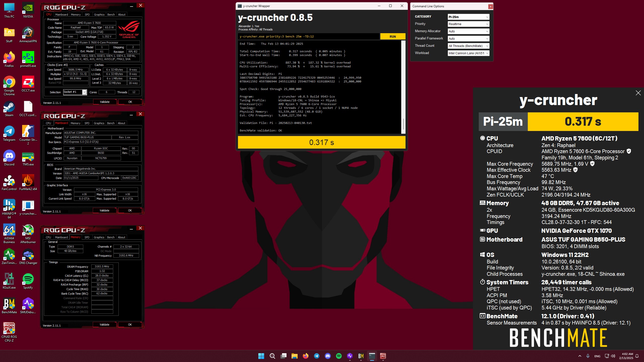Open Telegram desktop shortcut
This screenshot has height=362, width=644.
point(9,134)
